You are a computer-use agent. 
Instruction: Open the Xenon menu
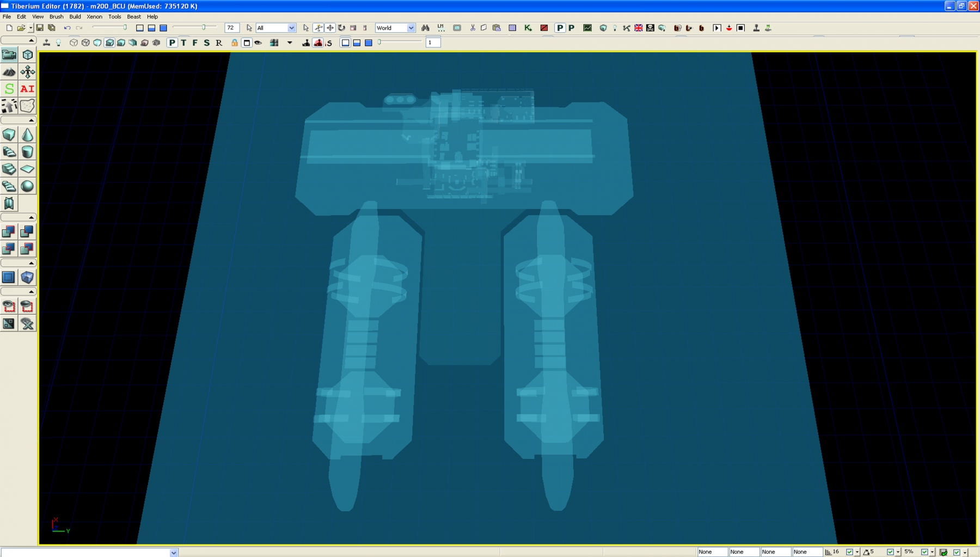(x=94, y=16)
